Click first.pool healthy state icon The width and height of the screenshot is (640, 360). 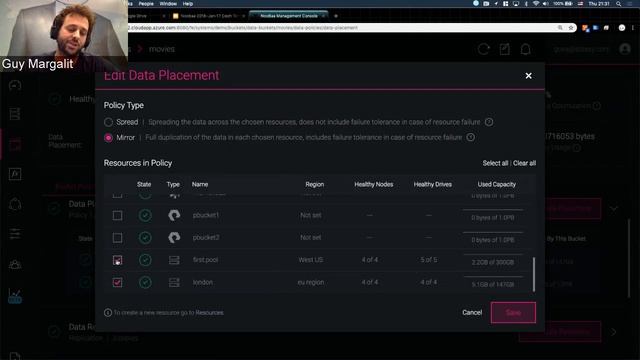(x=145, y=260)
